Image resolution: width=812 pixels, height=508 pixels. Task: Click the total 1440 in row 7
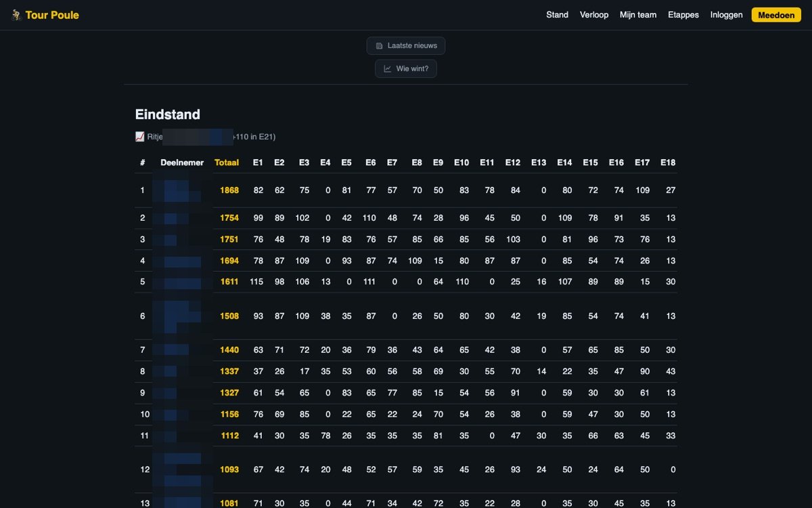click(x=229, y=350)
